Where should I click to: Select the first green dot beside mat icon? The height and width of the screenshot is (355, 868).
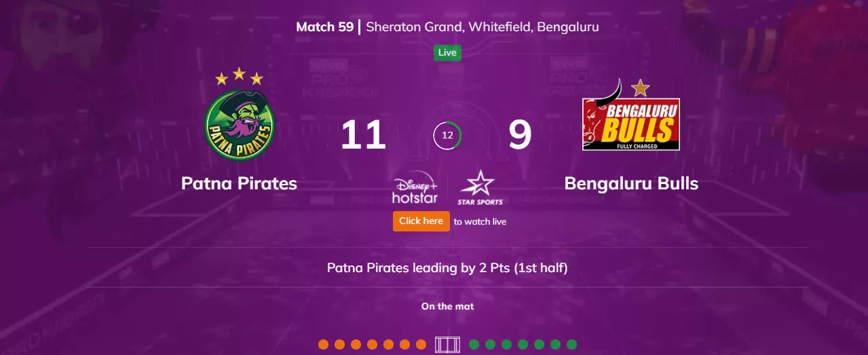click(x=474, y=344)
